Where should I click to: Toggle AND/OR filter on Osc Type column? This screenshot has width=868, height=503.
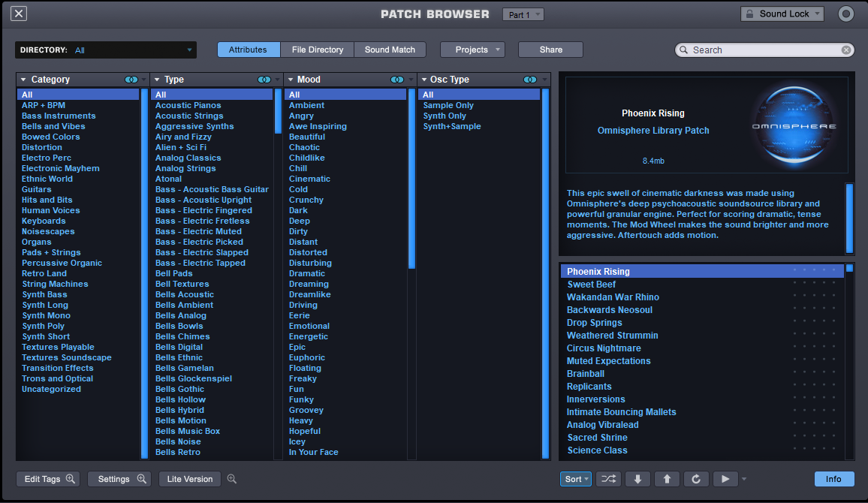529,79
